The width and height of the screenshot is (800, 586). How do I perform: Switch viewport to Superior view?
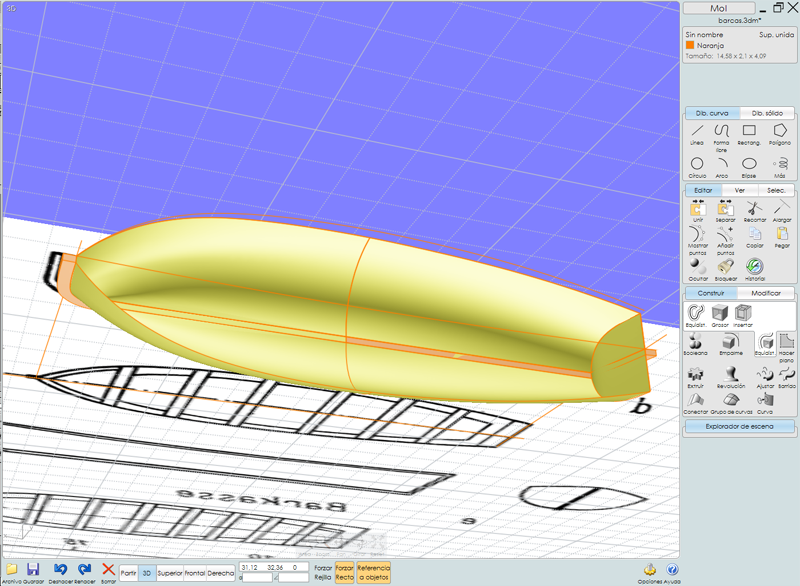(170, 573)
